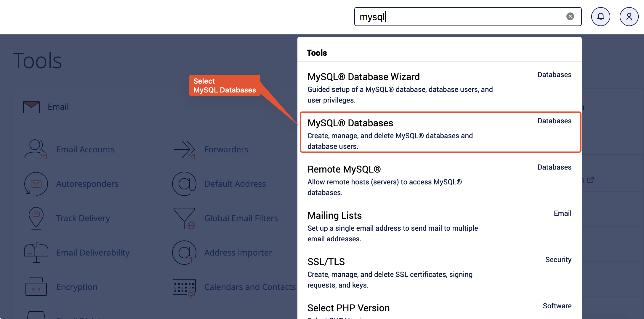Screen dimensions: 644x319
Task: Select the MySQL Databases search result
Action: [x=350, y=123]
